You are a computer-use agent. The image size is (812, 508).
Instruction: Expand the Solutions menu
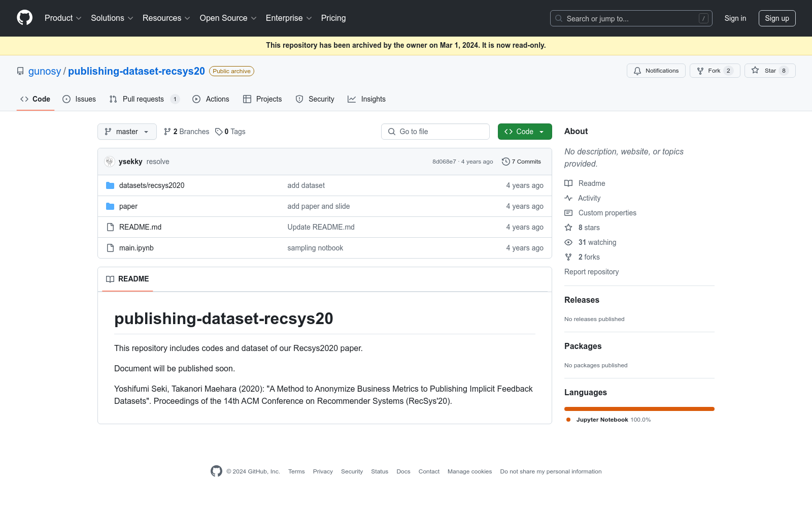(112, 18)
